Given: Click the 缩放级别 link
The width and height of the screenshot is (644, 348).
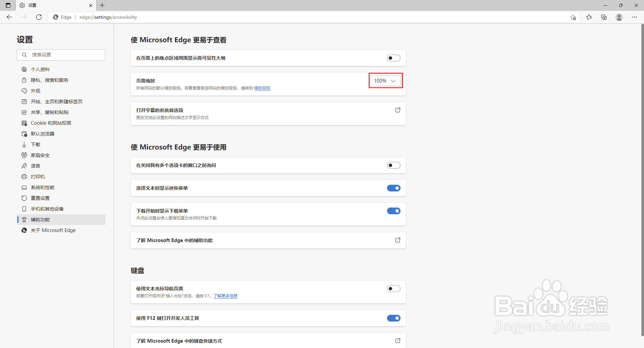Looking at the screenshot, I should (x=262, y=88).
